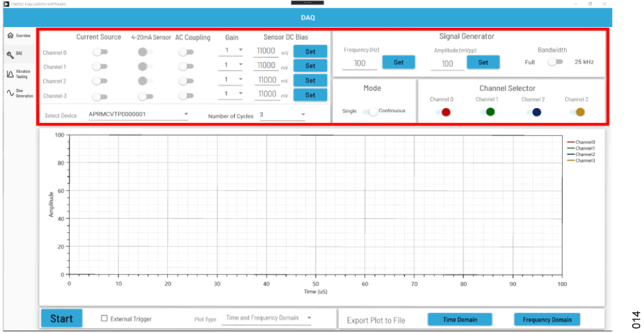
Task: Turn on AC Coupling for Channel 2
Action: click(x=186, y=81)
